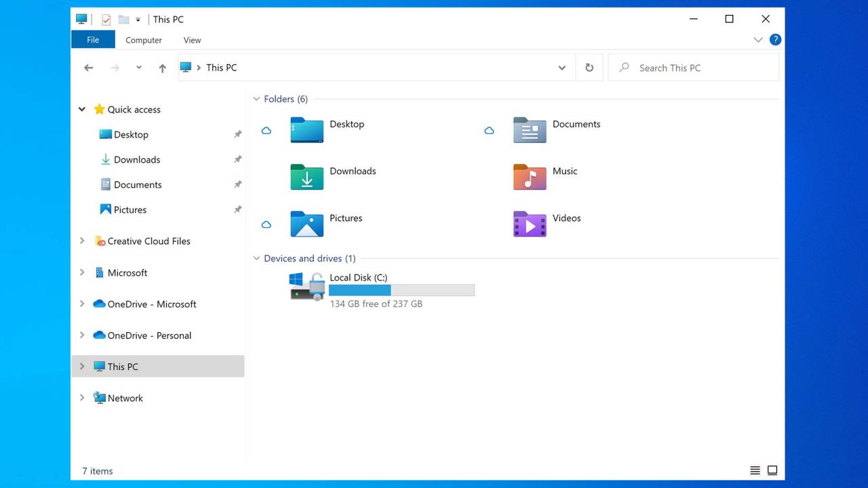Image resolution: width=868 pixels, height=488 pixels.
Task: Click the pin icon next to sidebar Documents
Action: 237,184
